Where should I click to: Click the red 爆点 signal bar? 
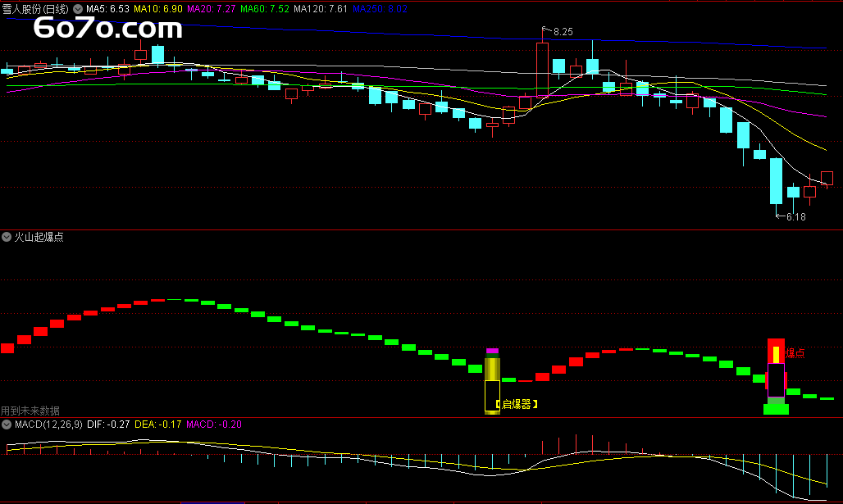(776, 376)
